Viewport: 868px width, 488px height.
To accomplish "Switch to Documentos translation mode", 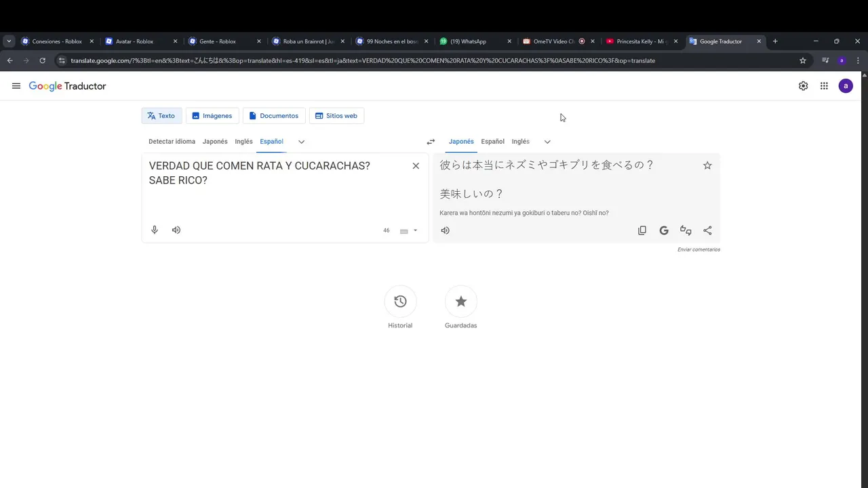I will pyautogui.click(x=274, y=116).
